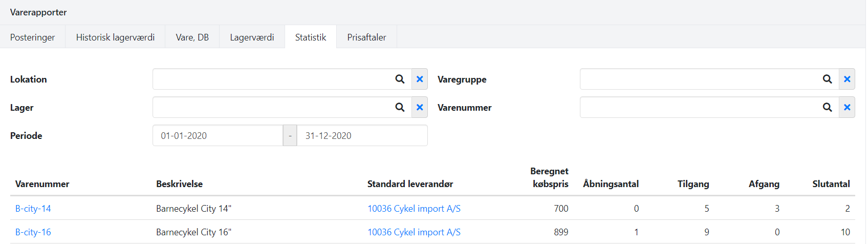This screenshot has width=868, height=244.
Task: Open item link B-city-16
Action: pyautogui.click(x=33, y=232)
